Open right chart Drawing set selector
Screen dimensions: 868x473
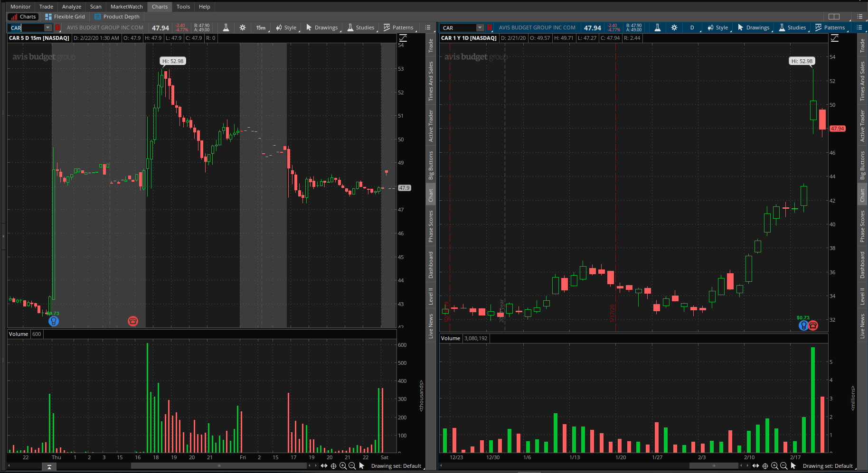pyautogui.click(x=829, y=466)
